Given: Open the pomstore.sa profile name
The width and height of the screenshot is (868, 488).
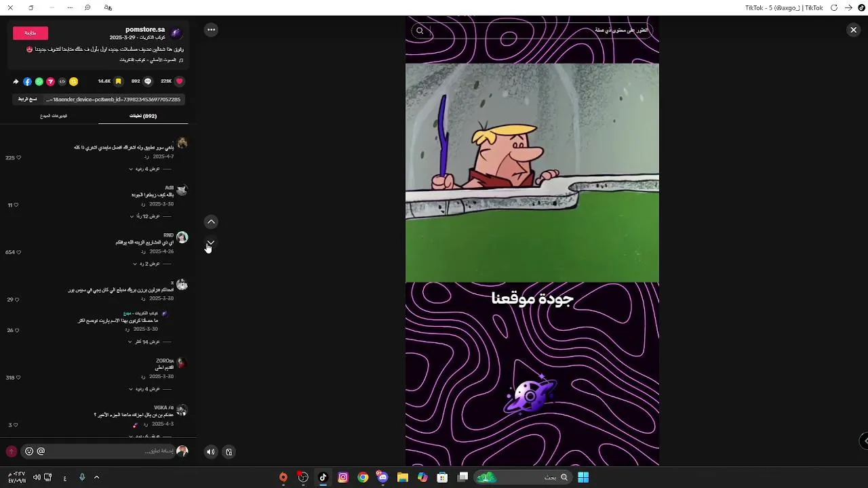Looking at the screenshot, I should (x=145, y=30).
